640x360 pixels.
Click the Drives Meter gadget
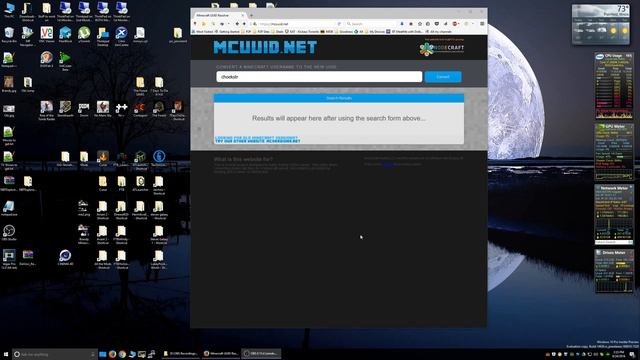pyautogui.click(x=613, y=270)
